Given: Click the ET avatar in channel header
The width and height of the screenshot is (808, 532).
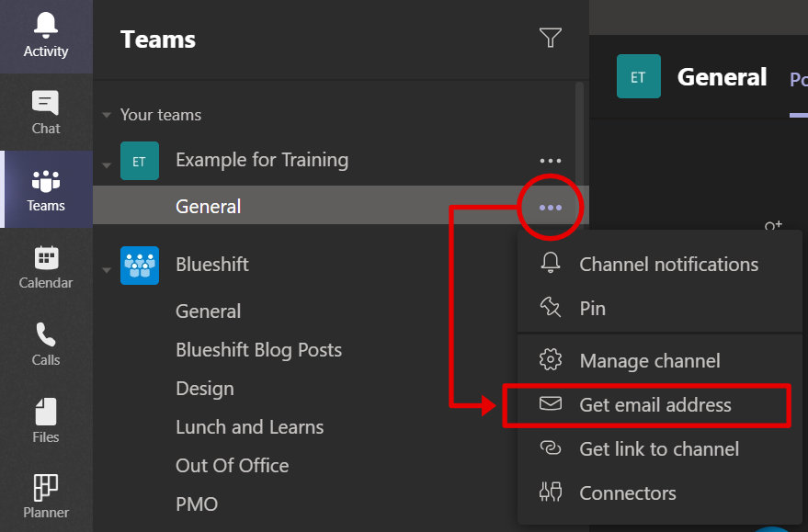Looking at the screenshot, I should (639, 76).
